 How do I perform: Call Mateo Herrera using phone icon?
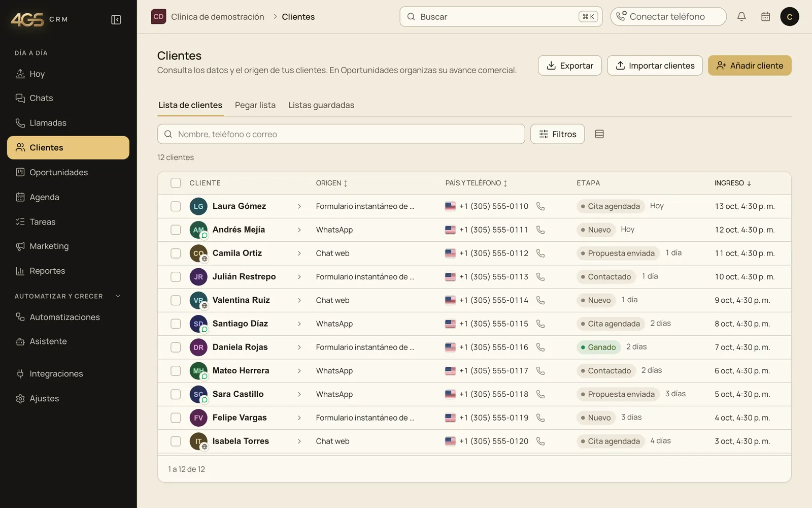click(x=540, y=370)
